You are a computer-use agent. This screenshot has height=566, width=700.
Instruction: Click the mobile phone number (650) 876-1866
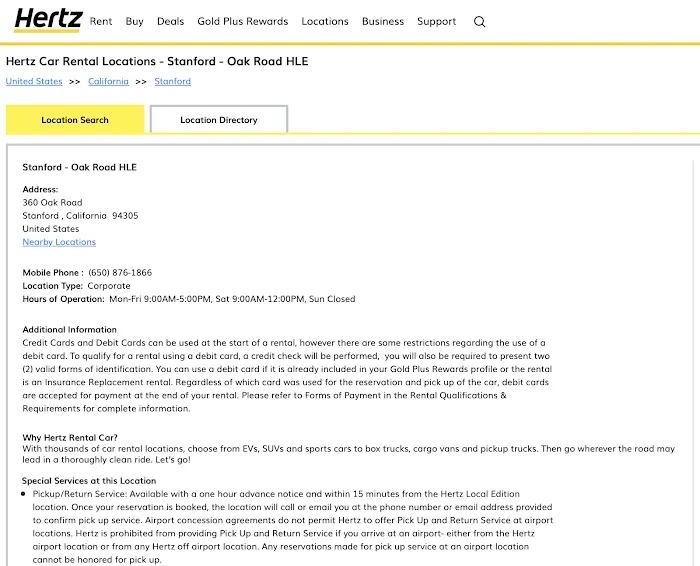pyautogui.click(x=120, y=273)
